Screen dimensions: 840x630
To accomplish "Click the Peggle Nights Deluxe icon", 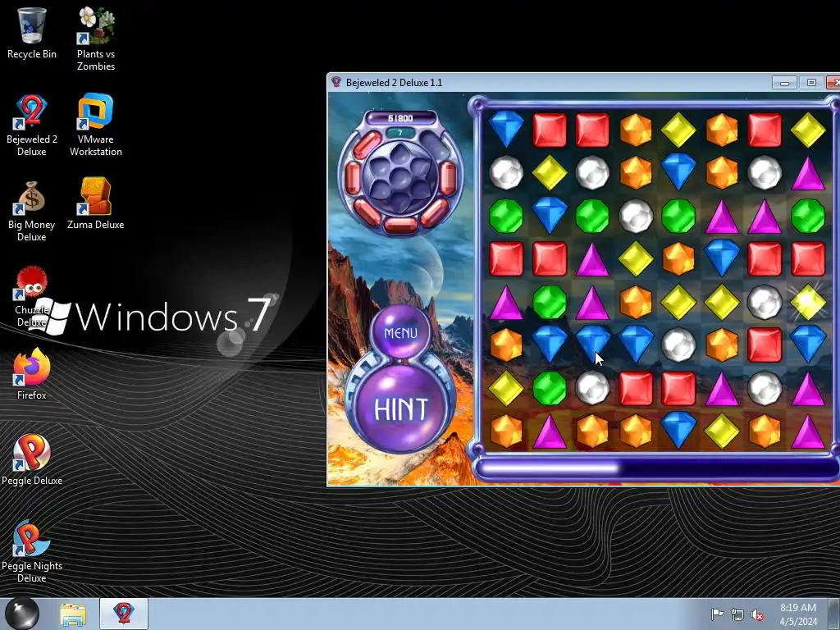I will coord(32,552).
